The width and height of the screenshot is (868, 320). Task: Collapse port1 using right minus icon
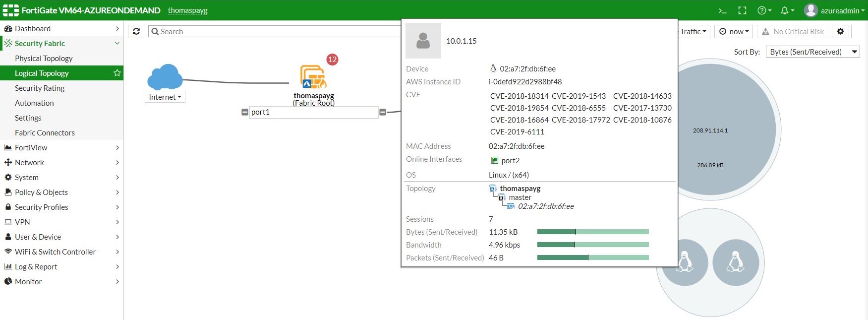[383, 112]
